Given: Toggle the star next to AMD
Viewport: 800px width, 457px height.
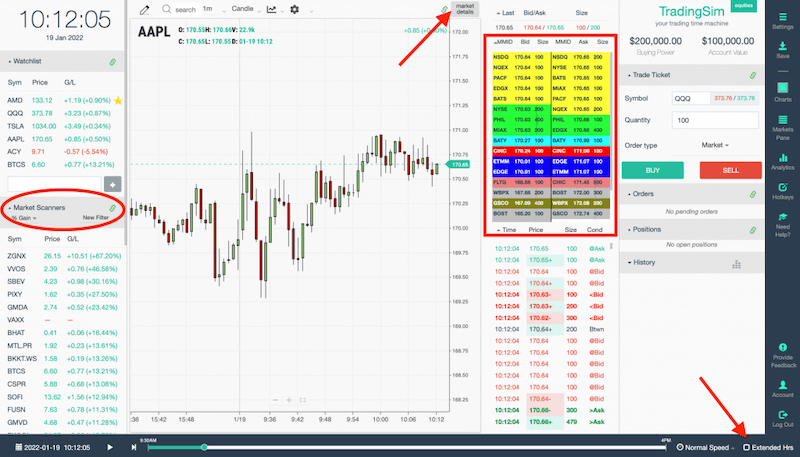Looking at the screenshot, I should coord(118,101).
